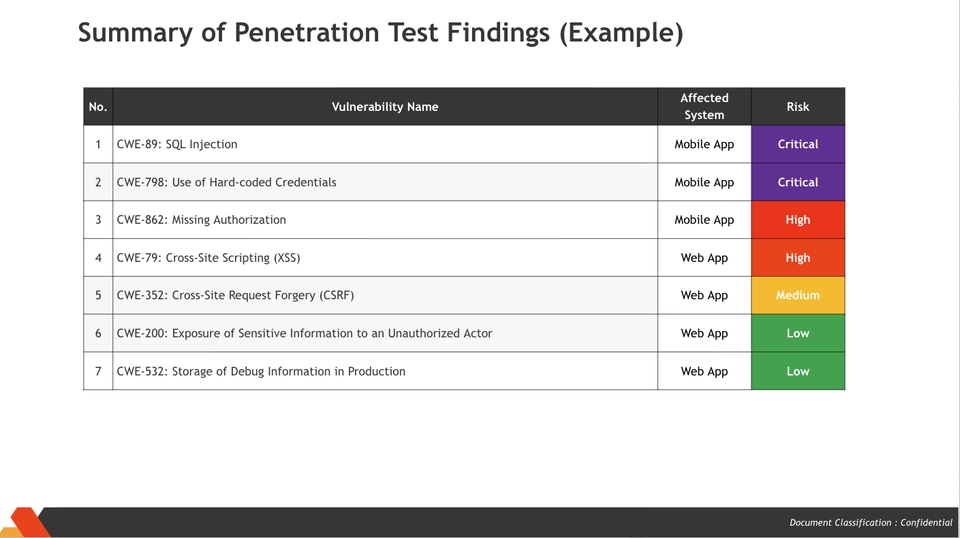The height and width of the screenshot is (538, 960).
Task: Click the Web App cell in row 6
Action: [704, 333]
